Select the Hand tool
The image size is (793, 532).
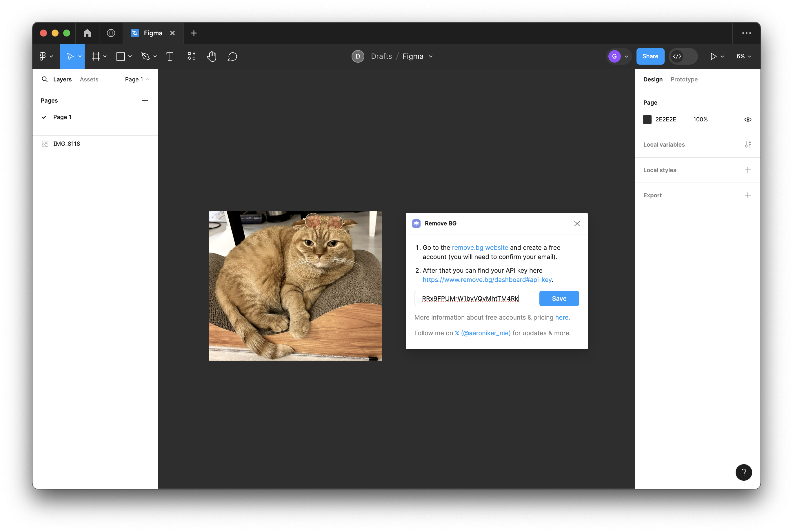pyautogui.click(x=211, y=56)
